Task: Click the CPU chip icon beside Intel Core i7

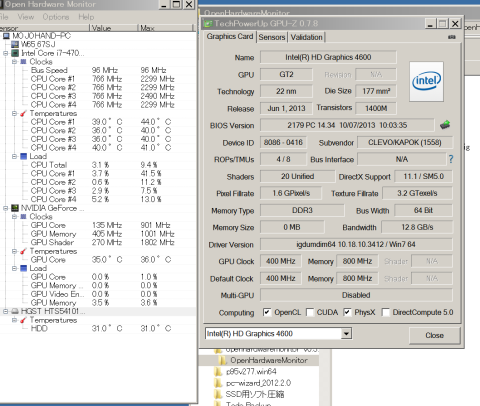Action: pos(15,53)
